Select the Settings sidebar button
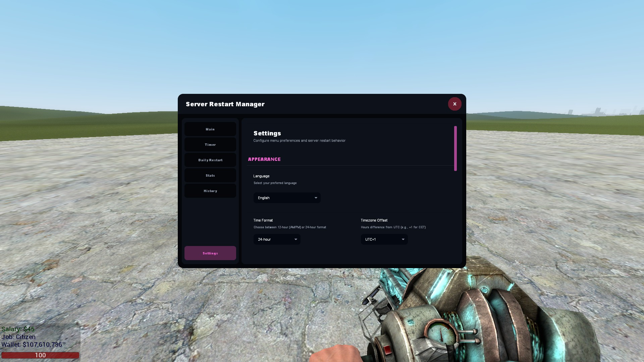Image resolution: width=644 pixels, height=362 pixels. 210,253
